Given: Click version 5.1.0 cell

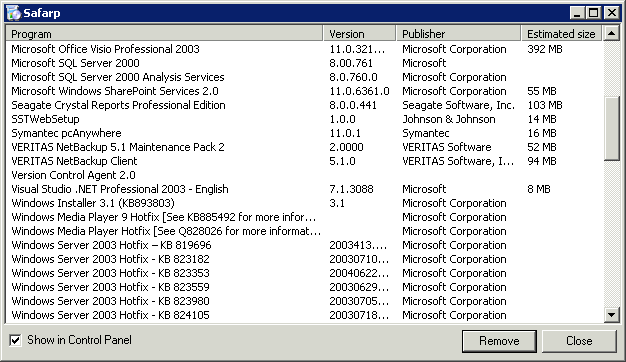Looking at the screenshot, I should point(343,161).
